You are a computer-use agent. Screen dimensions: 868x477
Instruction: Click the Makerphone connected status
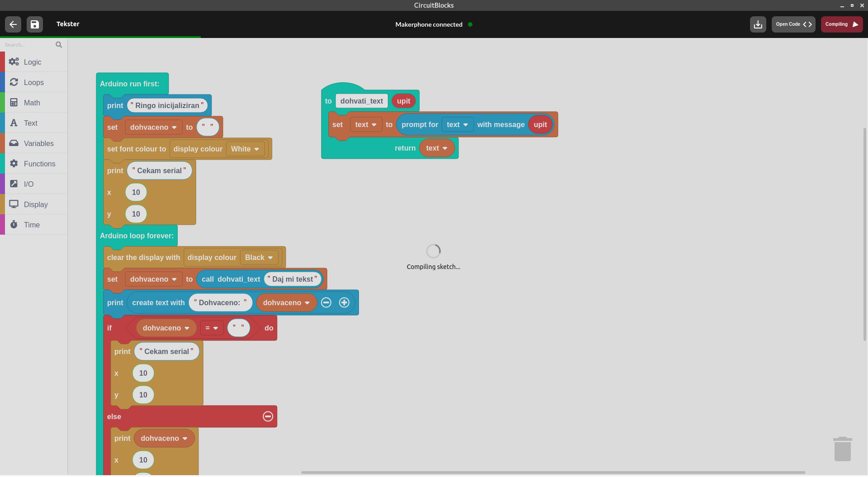click(x=434, y=25)
